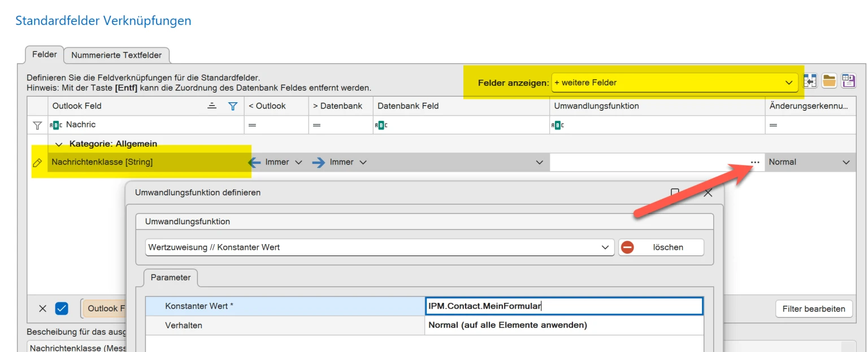
Task: Open the Änderungserkennung Normal dropdown
Action: [x=846, y=162]
